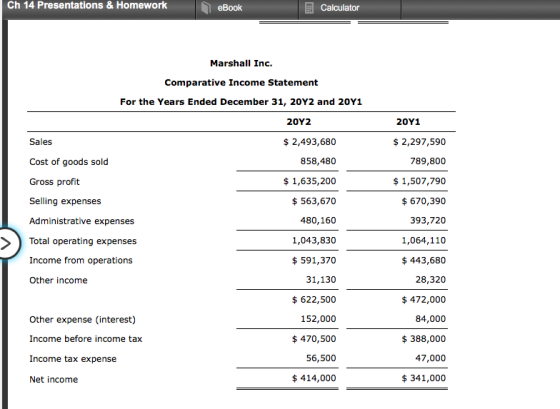Select selling expenses $ 563,670

pos(314,201)
